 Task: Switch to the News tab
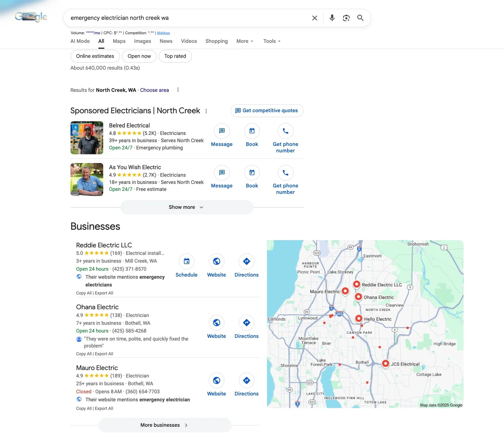[166, 41]
